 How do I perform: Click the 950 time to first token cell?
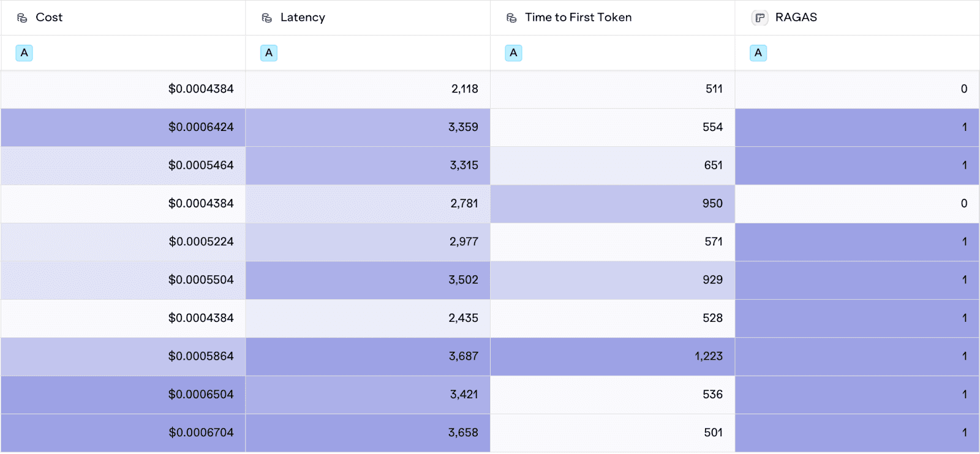(x=712, y=204)
